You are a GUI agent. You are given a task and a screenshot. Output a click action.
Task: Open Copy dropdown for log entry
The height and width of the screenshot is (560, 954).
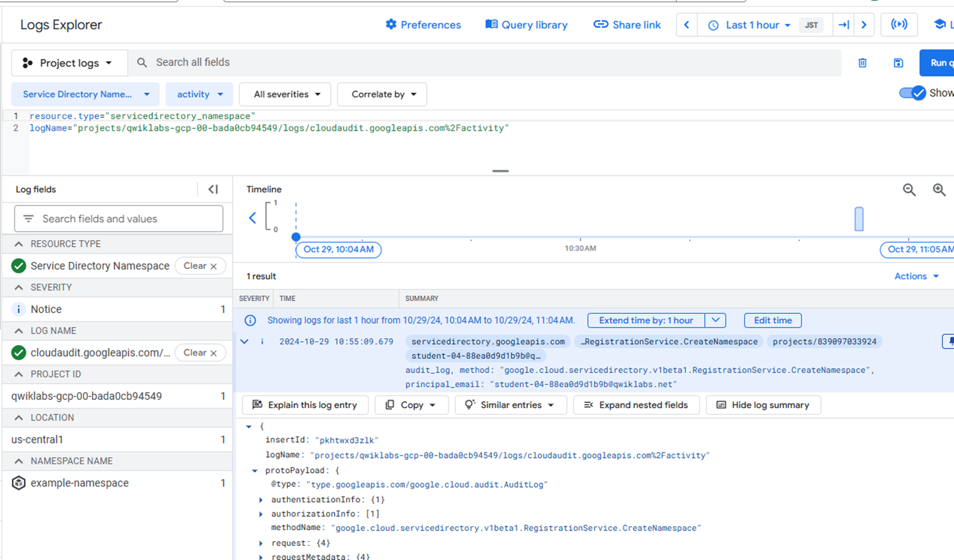click(411, 405)
